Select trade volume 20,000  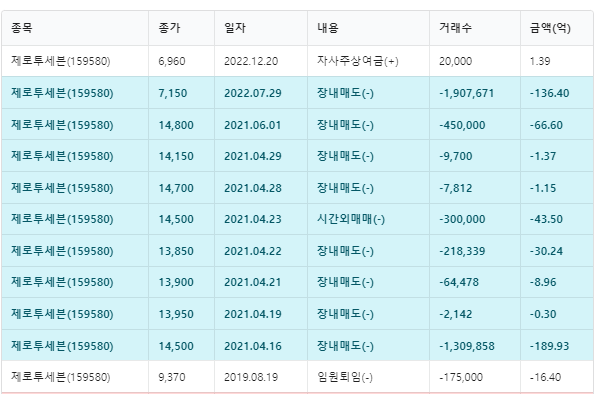tap(455, 61)
